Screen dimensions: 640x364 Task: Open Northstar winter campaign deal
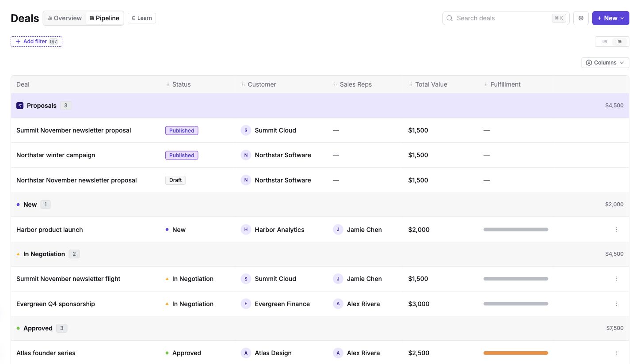pyautogui.click(x=56, y=155)
